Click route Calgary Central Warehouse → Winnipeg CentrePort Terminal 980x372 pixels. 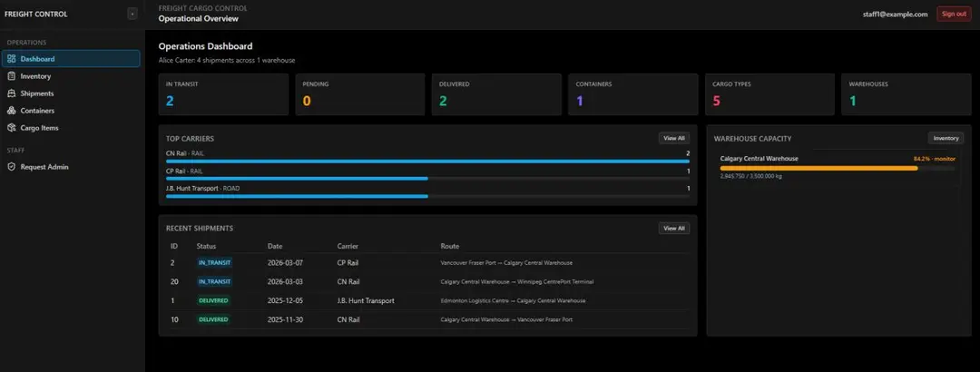point(517,281)
